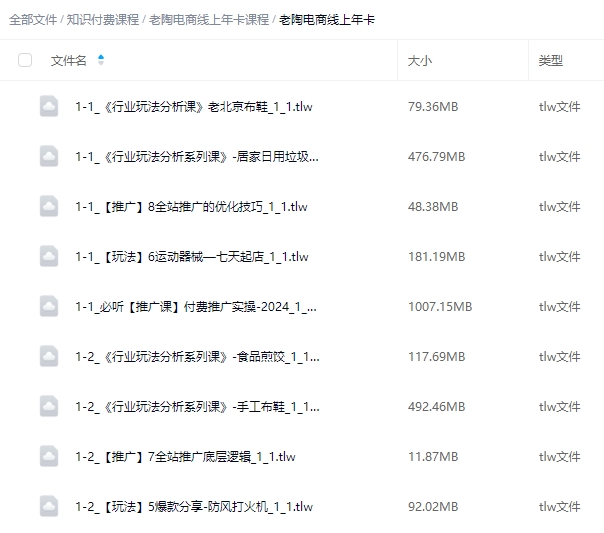Open file 1-2_【玩法】5爆款分享-防风打火机_1_1.tlw
Screen dimensions: 604x533
(x=193, y=507)
